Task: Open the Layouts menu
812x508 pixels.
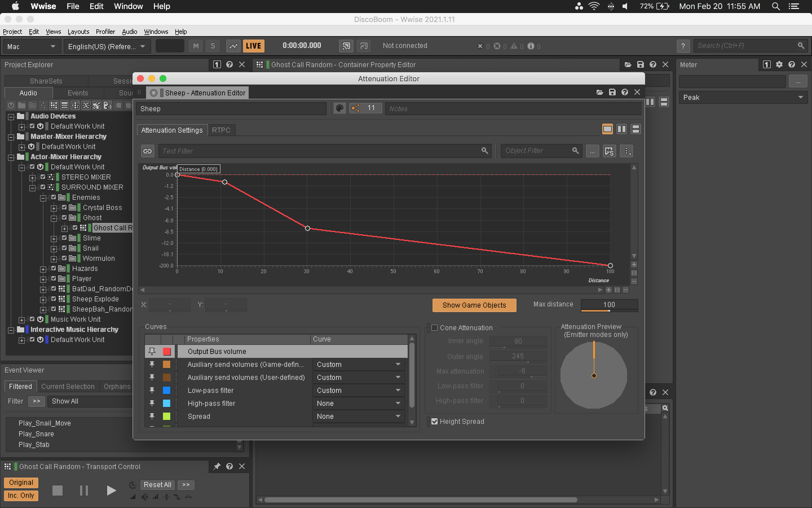Action: point(78,32)
